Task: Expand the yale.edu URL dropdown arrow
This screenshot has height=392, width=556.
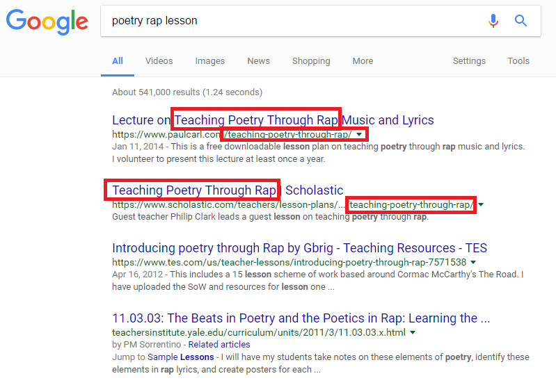Action: [413, 332]
